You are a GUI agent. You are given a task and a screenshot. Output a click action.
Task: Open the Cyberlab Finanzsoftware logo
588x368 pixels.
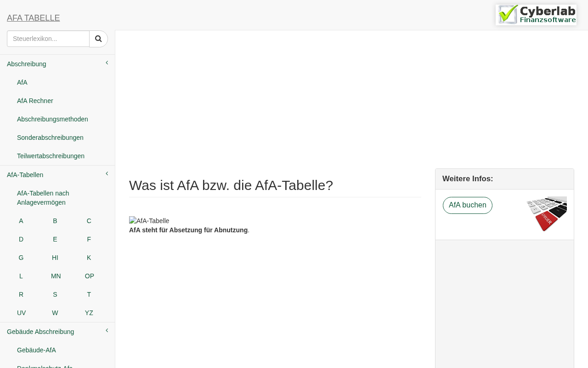[536, 15]
